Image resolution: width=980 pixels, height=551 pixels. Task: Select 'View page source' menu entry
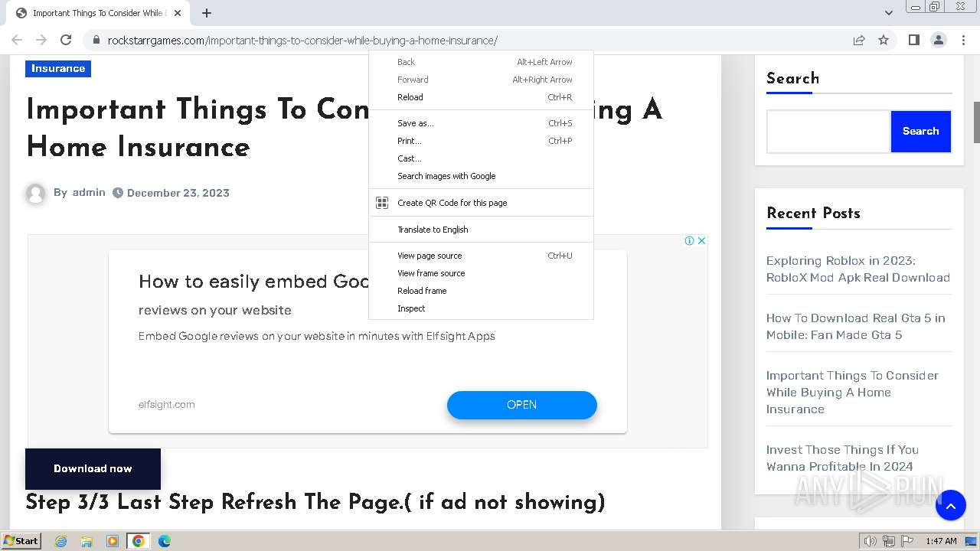430,256
